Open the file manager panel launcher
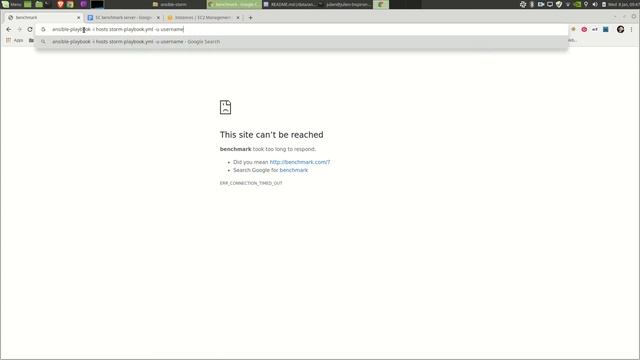 coord(39,4)
